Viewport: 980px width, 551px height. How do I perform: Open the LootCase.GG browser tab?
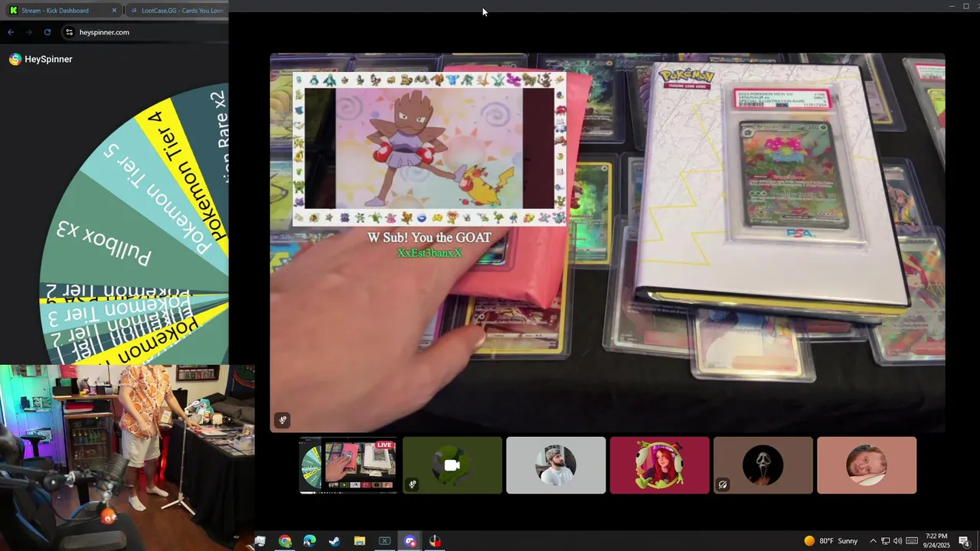click(x=176, y=10)
